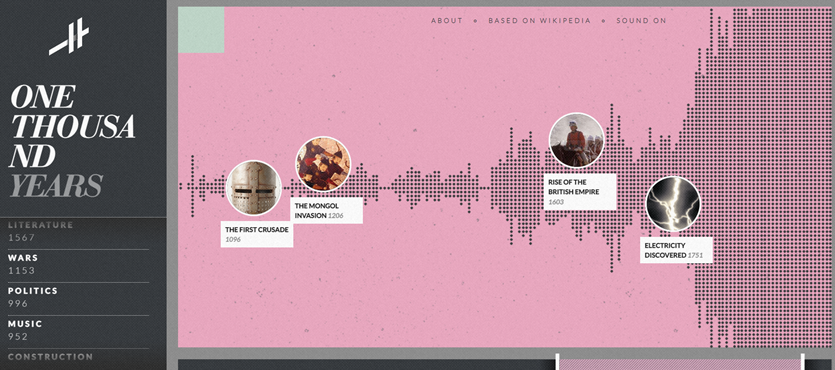Click the lightning bolt Electricity circle
Screen dimensions: 835x370
[673, 204]
